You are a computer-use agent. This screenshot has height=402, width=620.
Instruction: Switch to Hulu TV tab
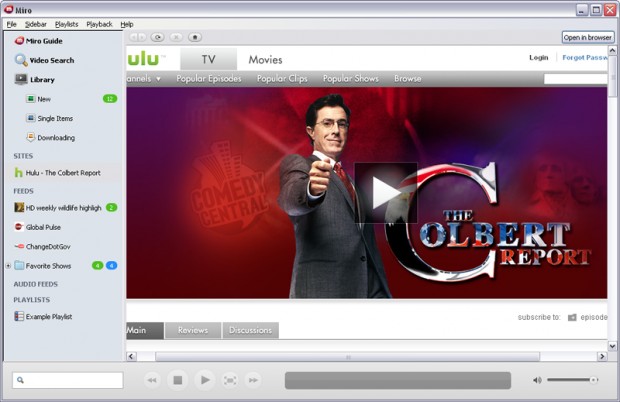pos(208,59)
